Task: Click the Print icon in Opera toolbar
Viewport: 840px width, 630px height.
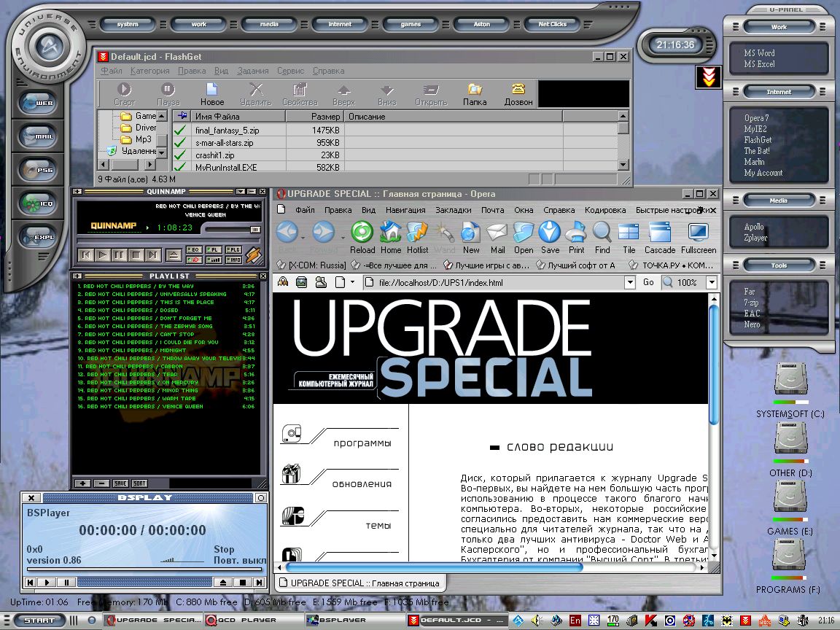Action: pyautogui.click(x=576, y=233)
